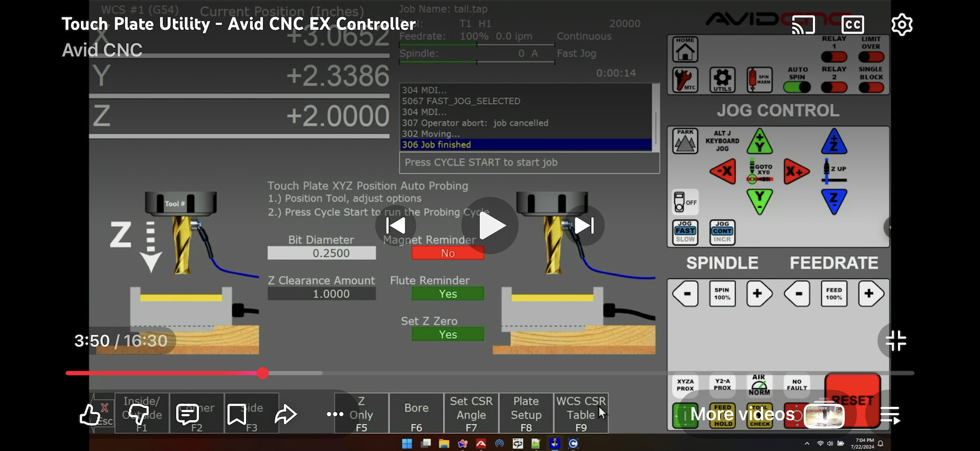Toggle the pendant OFF button
This screenshot has height=451, width=980.
pyautogui.click(x=685, y=202)
